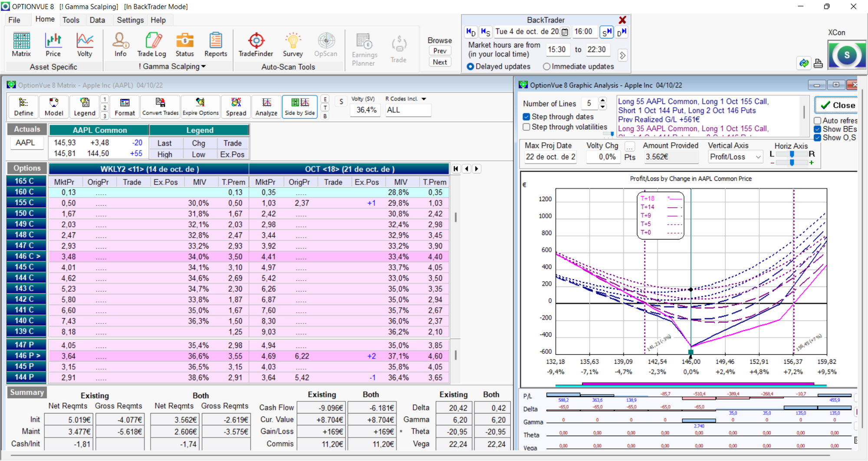Open the Status briefcase tool
Image resolution: width=868 pixels, height=461 pixels.
click(184, 45)
